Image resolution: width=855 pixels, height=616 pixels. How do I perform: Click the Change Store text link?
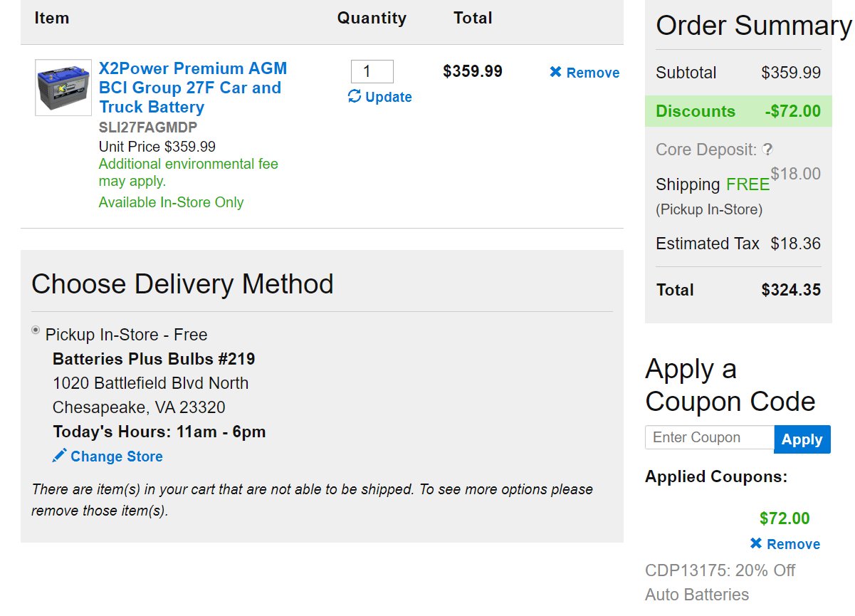[117, 456]
